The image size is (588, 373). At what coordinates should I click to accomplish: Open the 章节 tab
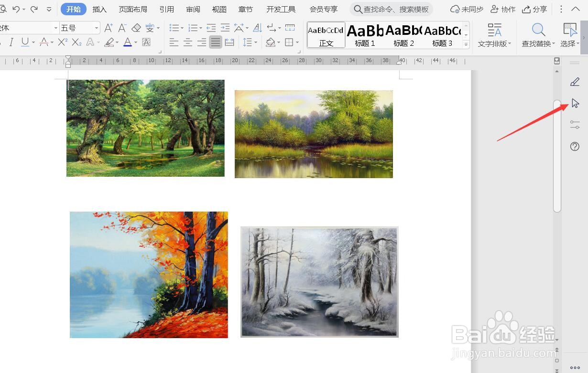pos(246,9)
